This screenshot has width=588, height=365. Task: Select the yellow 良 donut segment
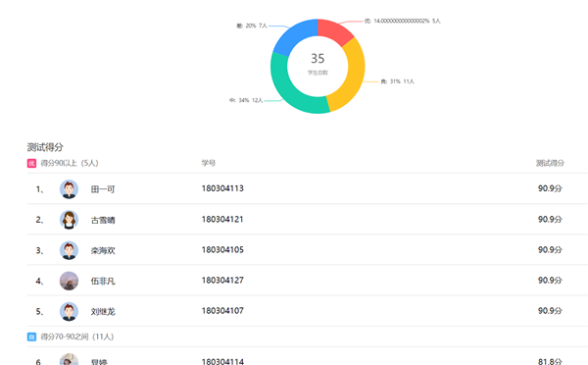(352, 77)
